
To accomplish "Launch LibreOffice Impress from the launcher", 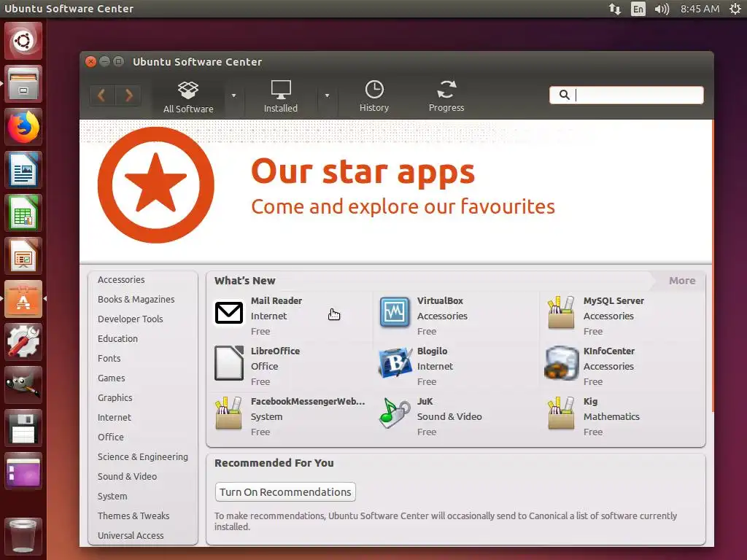I will [x=23, y=256].
